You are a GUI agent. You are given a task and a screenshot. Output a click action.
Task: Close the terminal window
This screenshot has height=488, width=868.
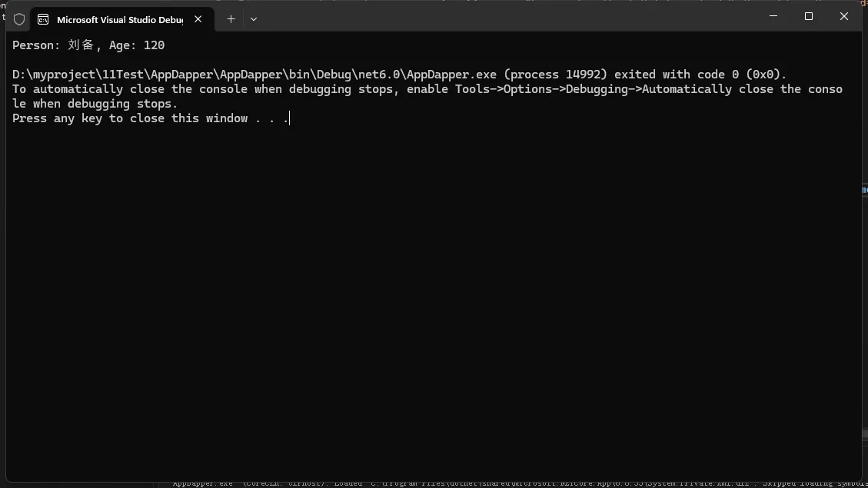click(844, 16)
